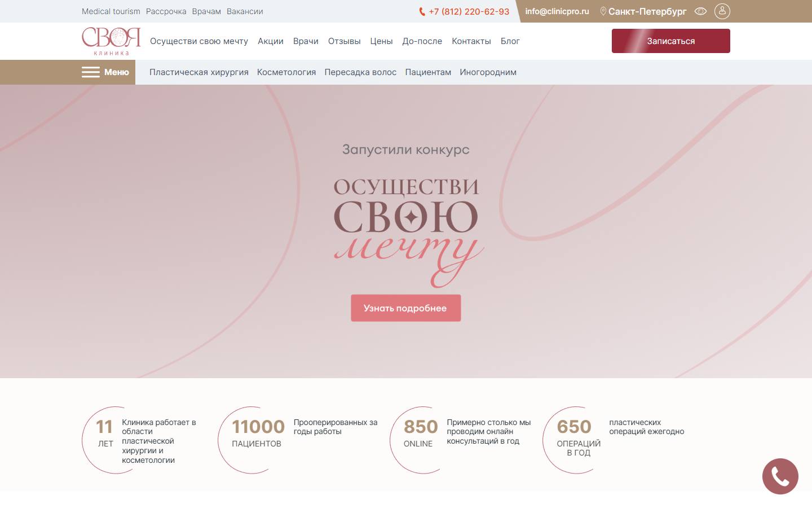Open Блог menu item
The image size is (812, 508).
(510, 41)
